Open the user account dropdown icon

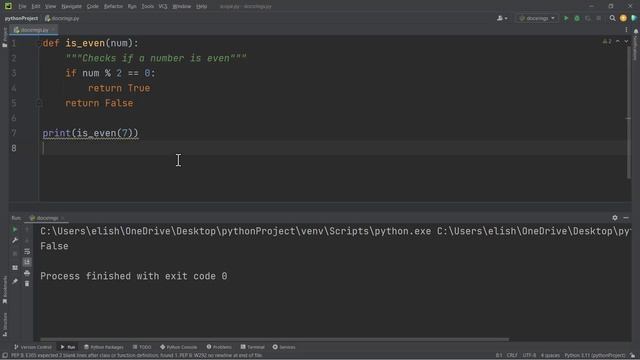coord(502,18)
